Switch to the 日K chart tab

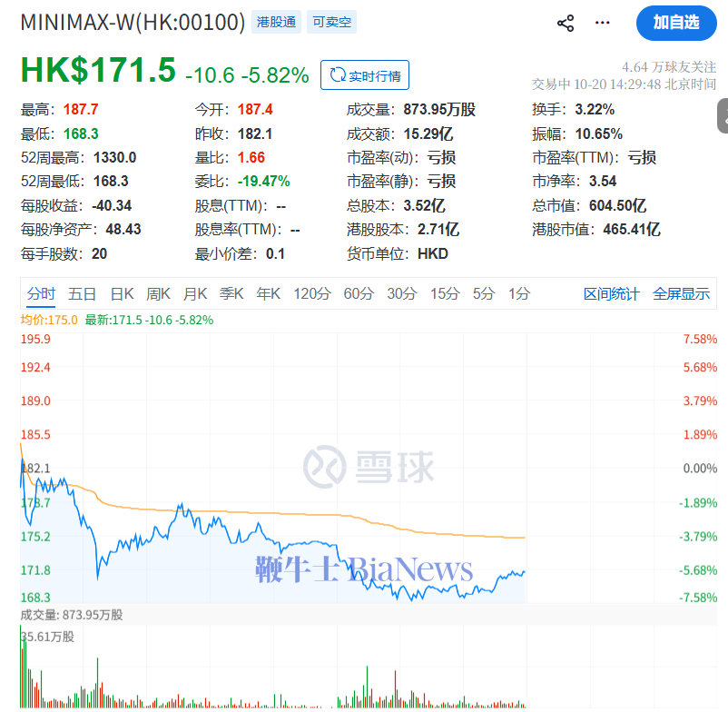pyautogui.click(x=123, y=293)
